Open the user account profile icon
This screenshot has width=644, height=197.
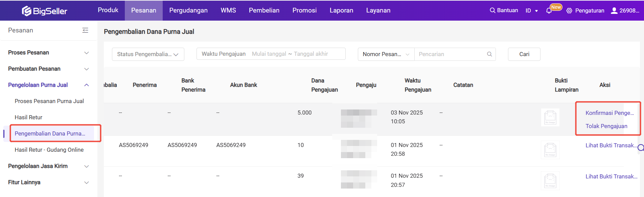tap(614, 10)
